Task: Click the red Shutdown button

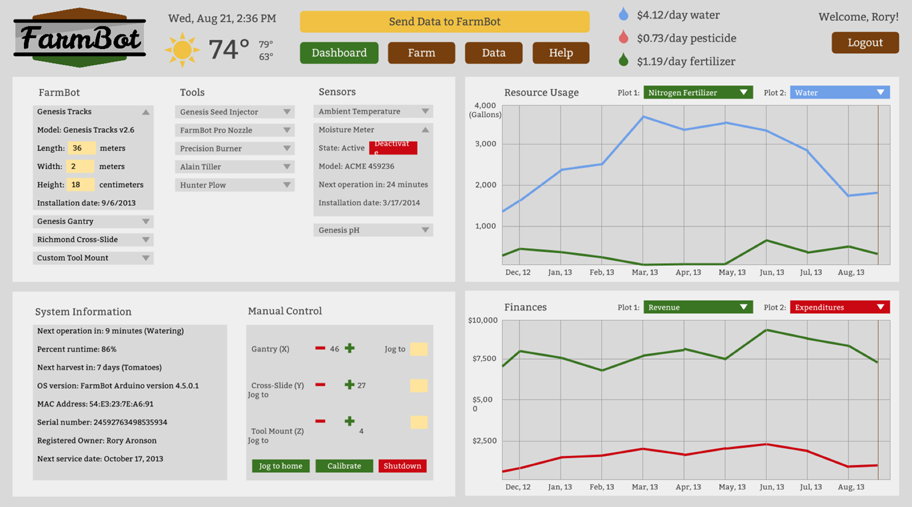Action: 402,466
